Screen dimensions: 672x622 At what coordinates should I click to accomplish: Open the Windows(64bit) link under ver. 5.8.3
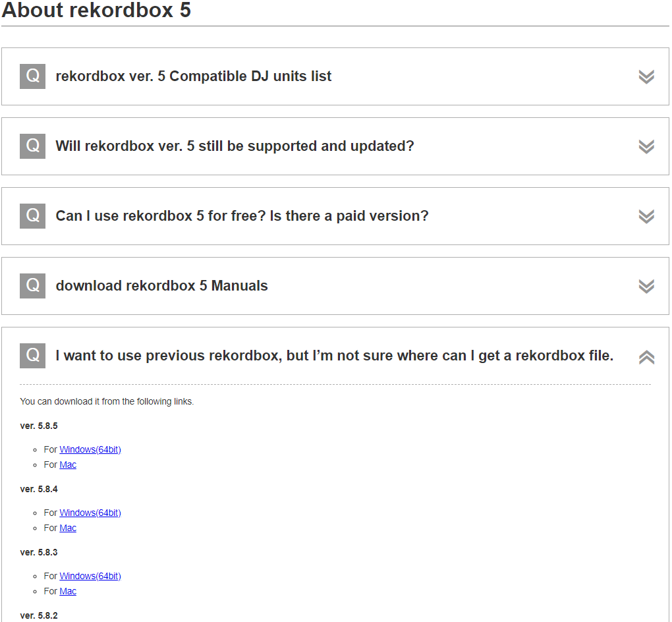[x=90, y=576]
